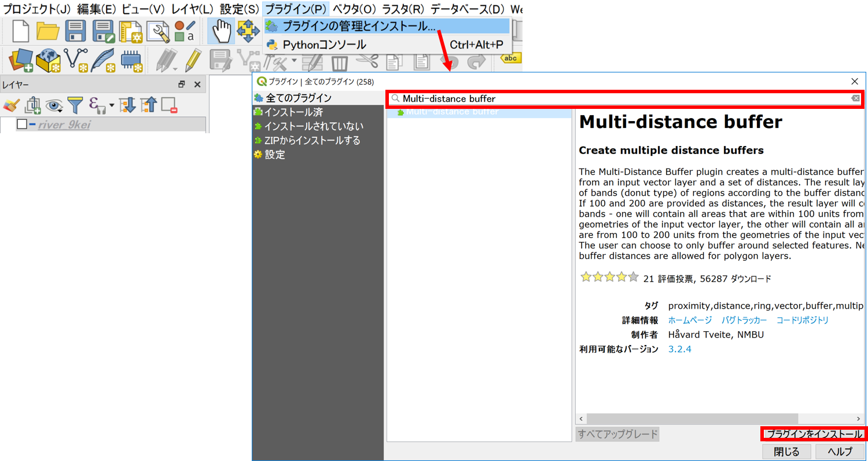Click Expand All icon in Layers panel
The height and width of the screenshot is (461, 868).
(x=127, y=105)
